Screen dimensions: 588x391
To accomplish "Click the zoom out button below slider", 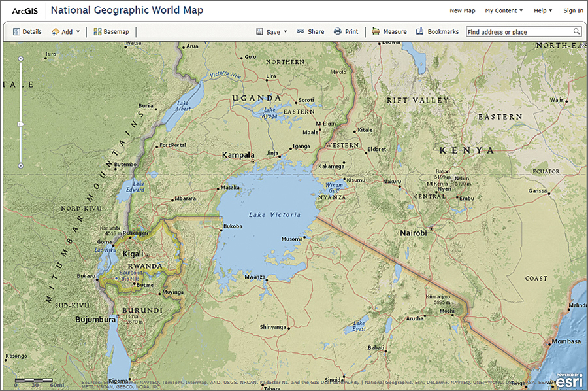I will click(21, 166).
